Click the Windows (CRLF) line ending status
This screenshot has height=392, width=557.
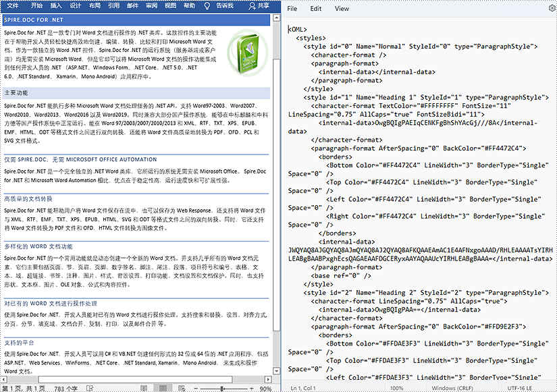452,388
